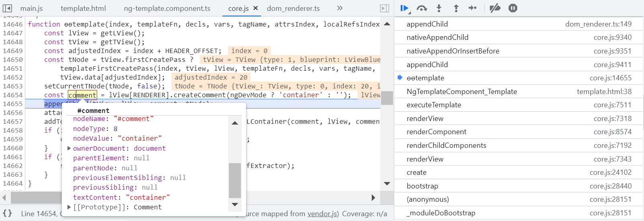This screenshot has width=644, height=221.
Task: Toggle pause on exceptions
Action: tap(513, 8)
